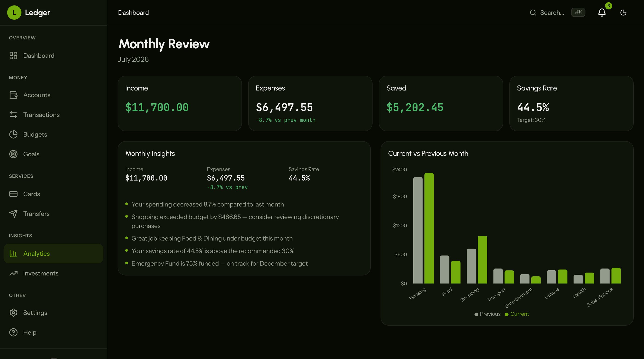644x359 pixels.
Task: Click the current Utilities bar in chart
Action: click(563, 276)
